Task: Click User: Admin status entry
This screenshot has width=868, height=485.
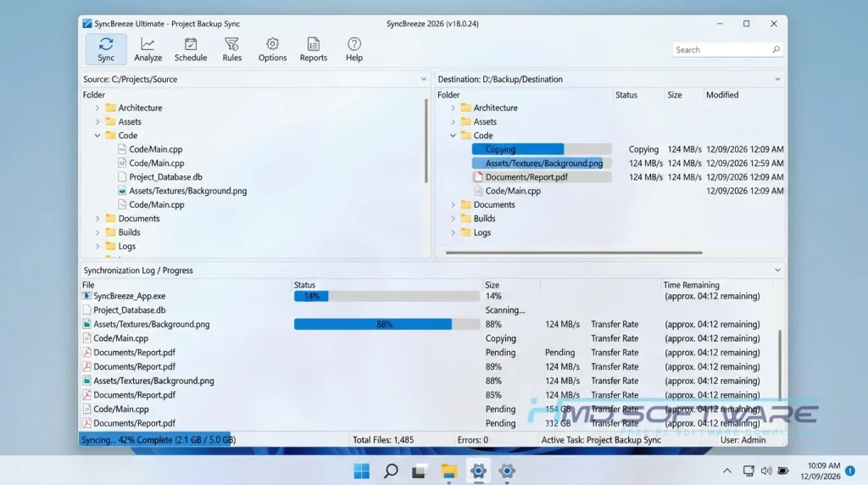Action: [743, 440]
